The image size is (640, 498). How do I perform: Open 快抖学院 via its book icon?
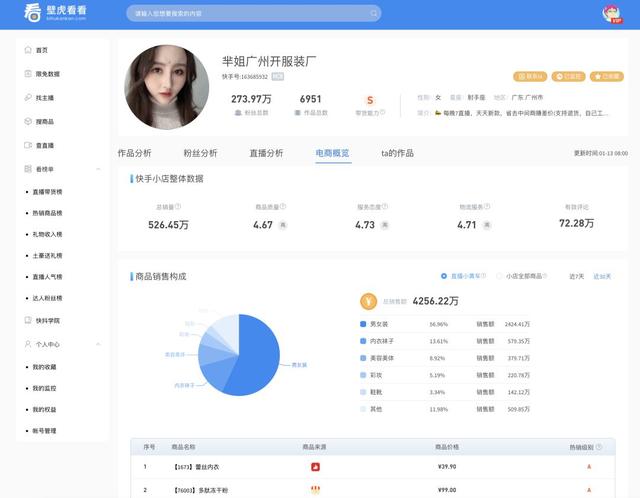(28, 320)
